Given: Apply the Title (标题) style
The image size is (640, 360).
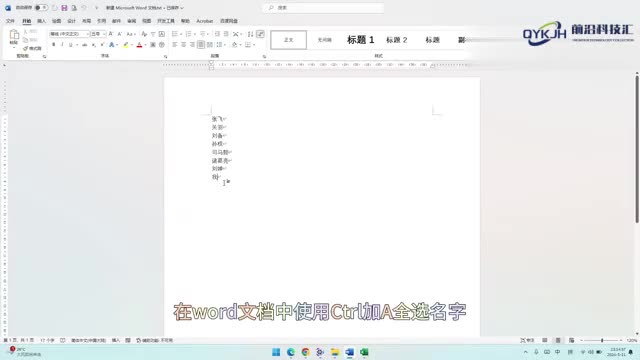Looking at the screenshot, I should point(432,40).
